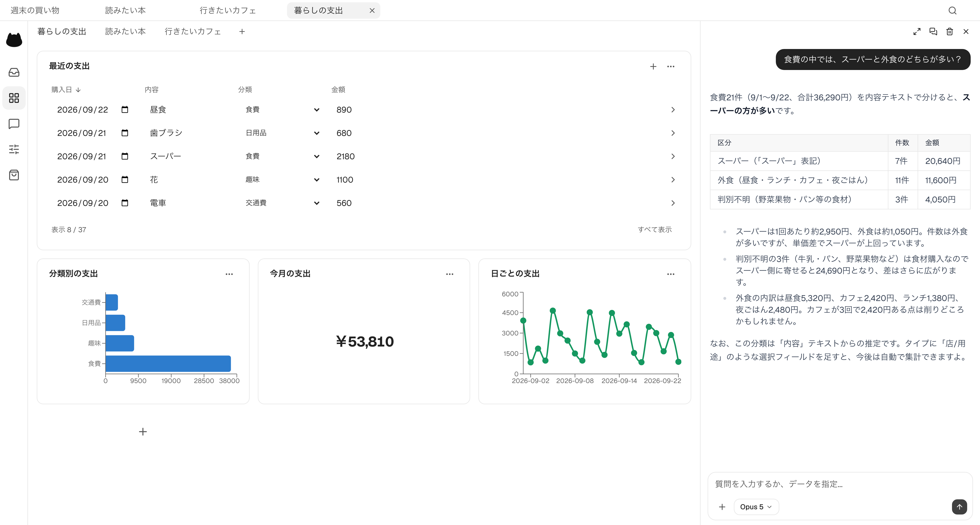Image resolution: width=980 pixels, height=525 pixels.
Task: Open the 分類 dropdown for the 昼食 row
Action: pyautogui.click(x=282, y=109)
